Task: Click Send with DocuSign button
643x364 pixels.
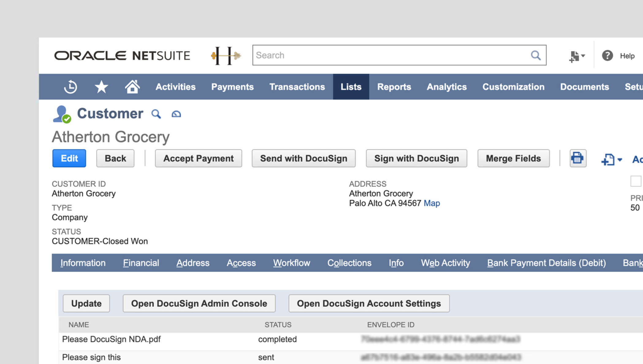Action: click(x=303, y=158)
